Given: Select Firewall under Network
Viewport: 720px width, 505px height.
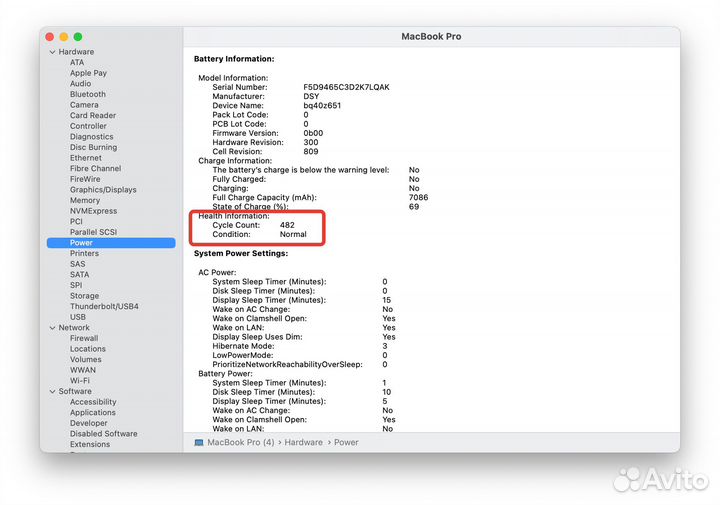Looking at the screenshot, I should click(84, 338).
